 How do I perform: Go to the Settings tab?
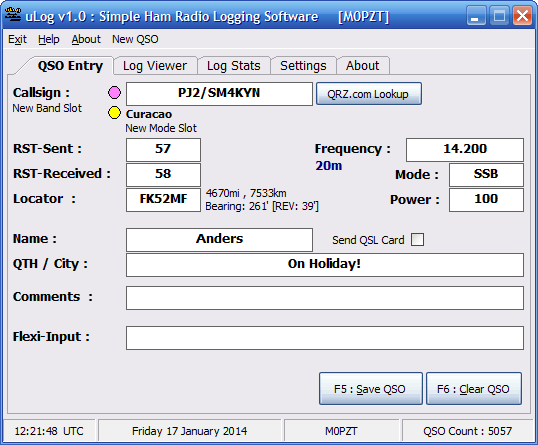[x=303, y=66]
